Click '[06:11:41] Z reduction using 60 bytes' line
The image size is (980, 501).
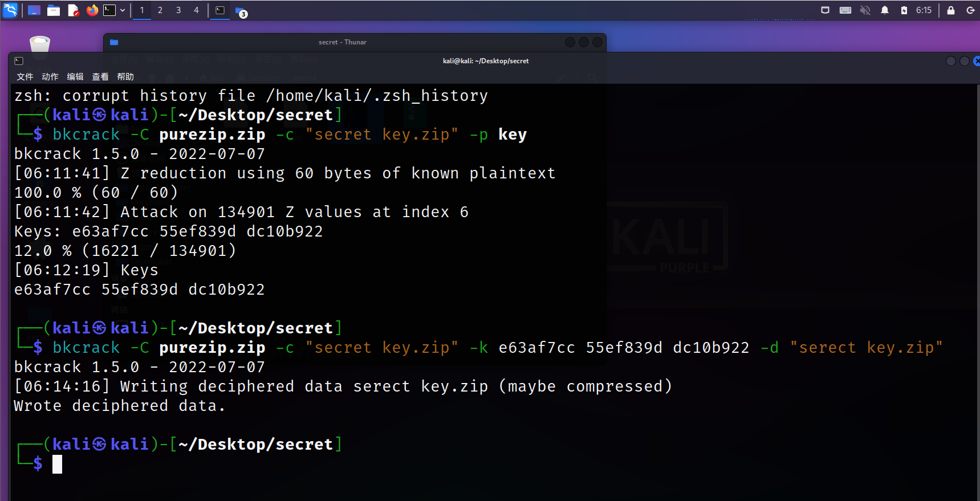tap(284, 173)
